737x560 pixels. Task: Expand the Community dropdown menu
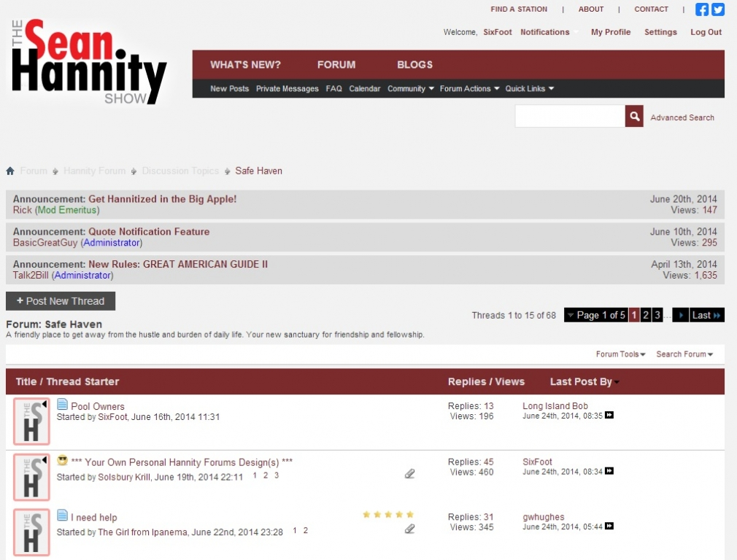click(410, 88)
